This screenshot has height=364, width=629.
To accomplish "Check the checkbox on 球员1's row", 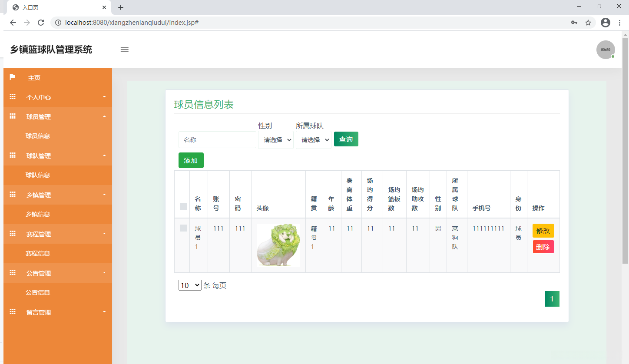I will point(182,228).
